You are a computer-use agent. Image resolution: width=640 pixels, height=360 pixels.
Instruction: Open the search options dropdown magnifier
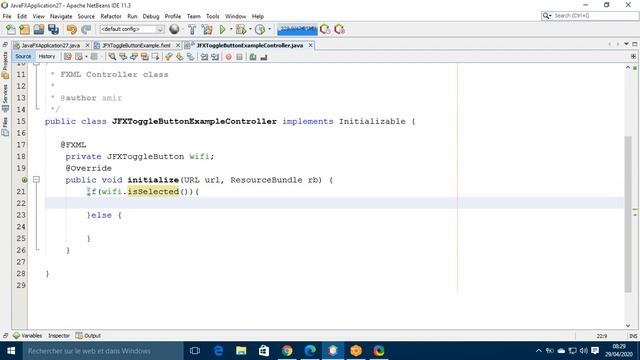(547, 16)
